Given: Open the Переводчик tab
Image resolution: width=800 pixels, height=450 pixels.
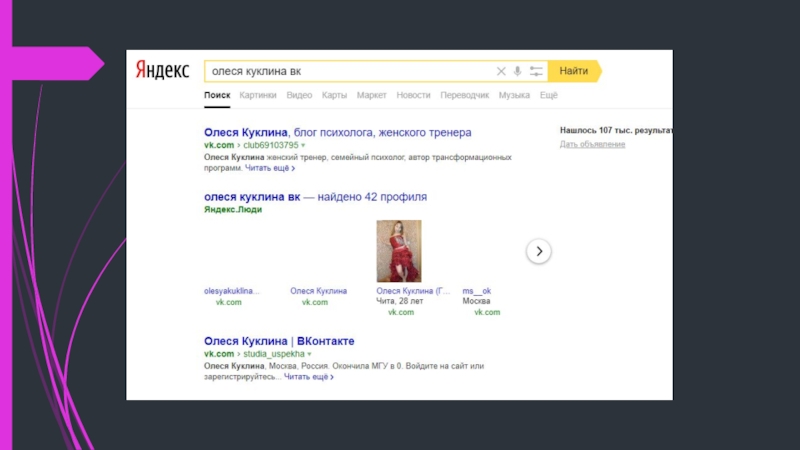Looking at the screenshot, I should point(464,95).
